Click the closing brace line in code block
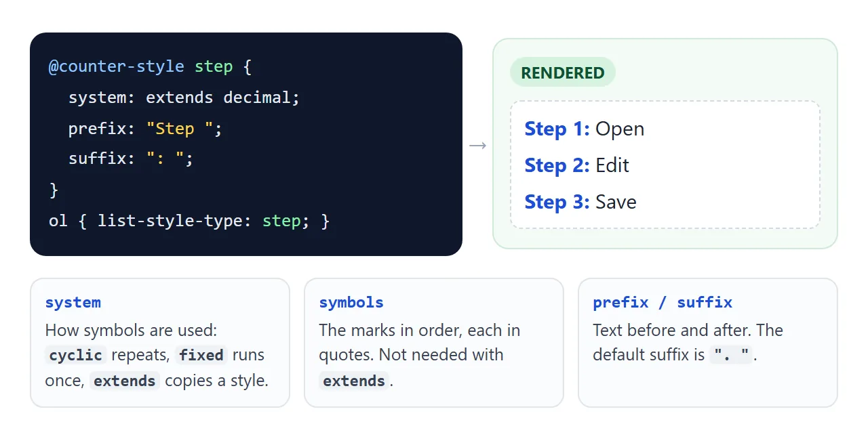 (54, 190)
